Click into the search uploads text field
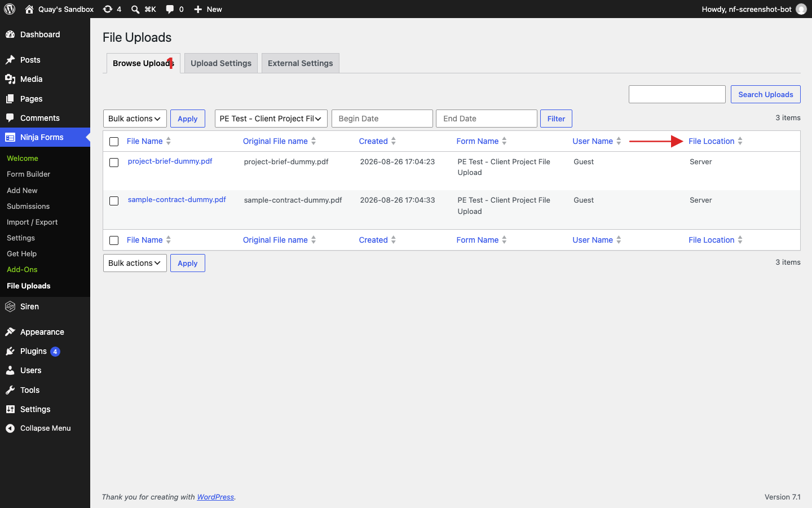The width and height of the screenshot is (812, 508). point(677,94)
